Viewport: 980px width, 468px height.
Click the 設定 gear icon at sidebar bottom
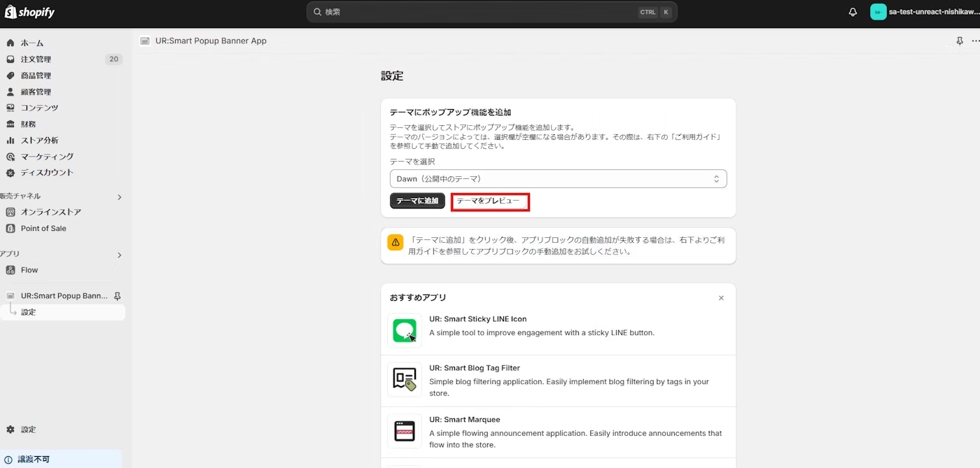coord(10,430)
